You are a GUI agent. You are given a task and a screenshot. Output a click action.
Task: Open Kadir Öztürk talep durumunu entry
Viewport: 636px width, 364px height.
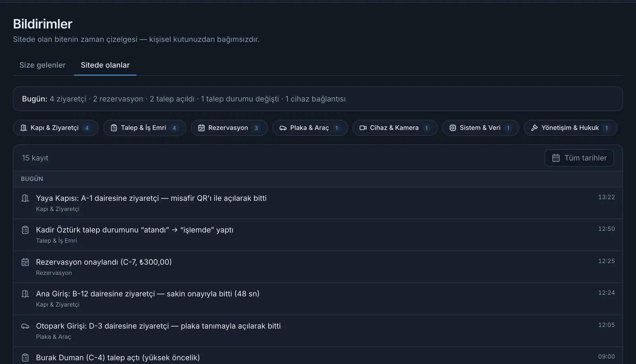318,235
